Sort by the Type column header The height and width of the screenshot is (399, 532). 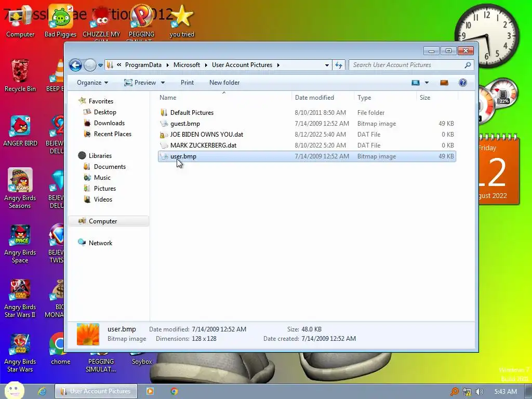point(385,97)
